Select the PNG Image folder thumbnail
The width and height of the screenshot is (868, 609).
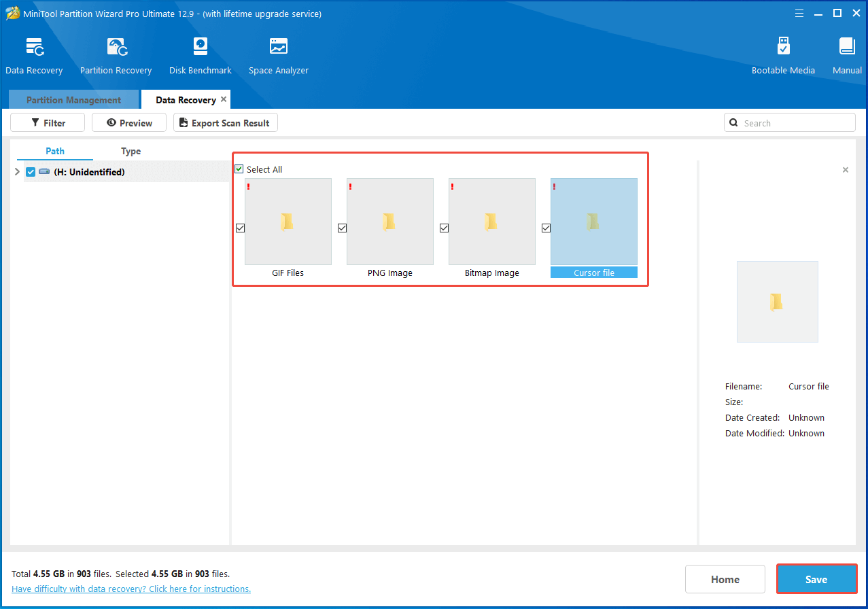390,222
